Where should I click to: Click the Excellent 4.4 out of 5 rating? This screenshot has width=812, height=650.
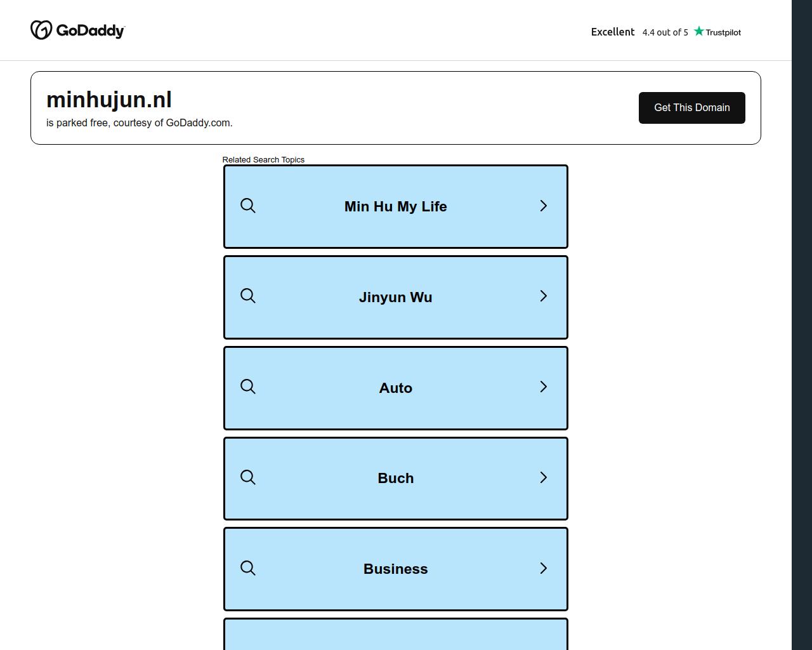(x=639, y=32)
